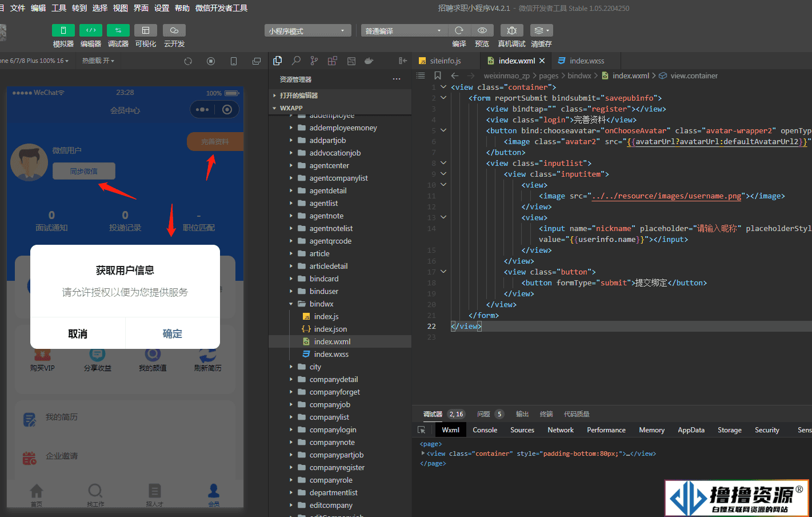Open the 设置 menu
The image size is (812, 517).
click(162, 8)
